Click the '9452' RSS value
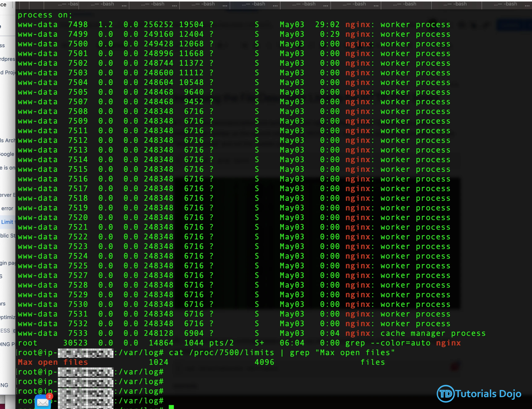This screenshot has width=532, height=409. tap(194, 102)
